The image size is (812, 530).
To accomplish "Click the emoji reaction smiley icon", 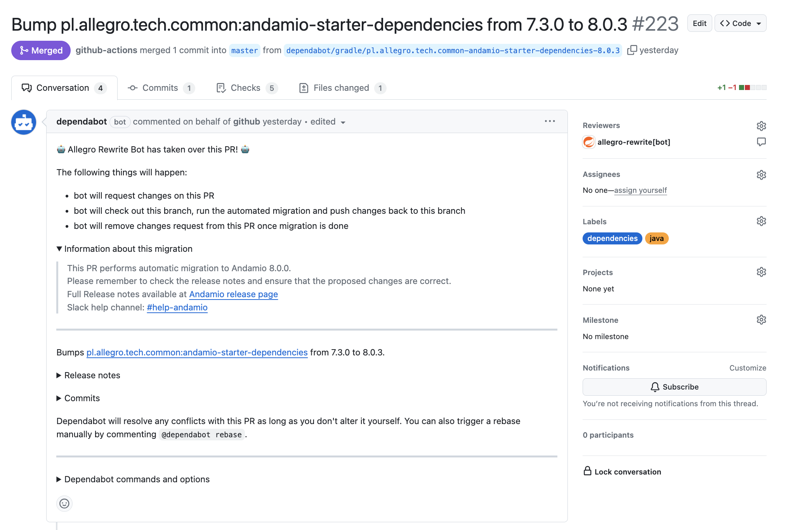I will (x=64, y=503).
